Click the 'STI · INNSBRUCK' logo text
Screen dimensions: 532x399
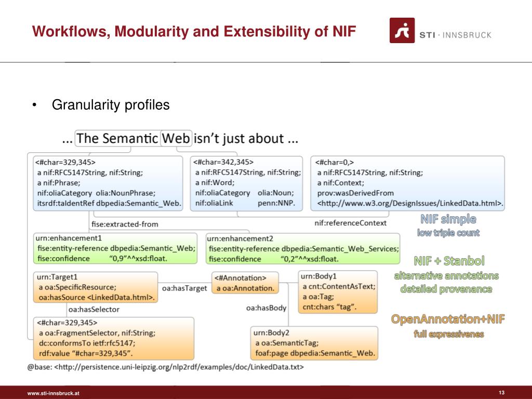pyautogui.click(x=455, y=35)
